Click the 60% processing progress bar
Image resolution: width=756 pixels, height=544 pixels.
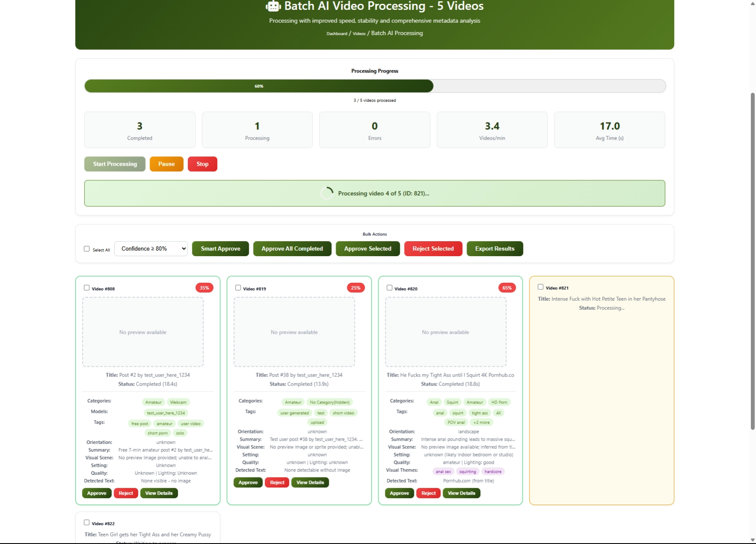click(x=259, y=86)
